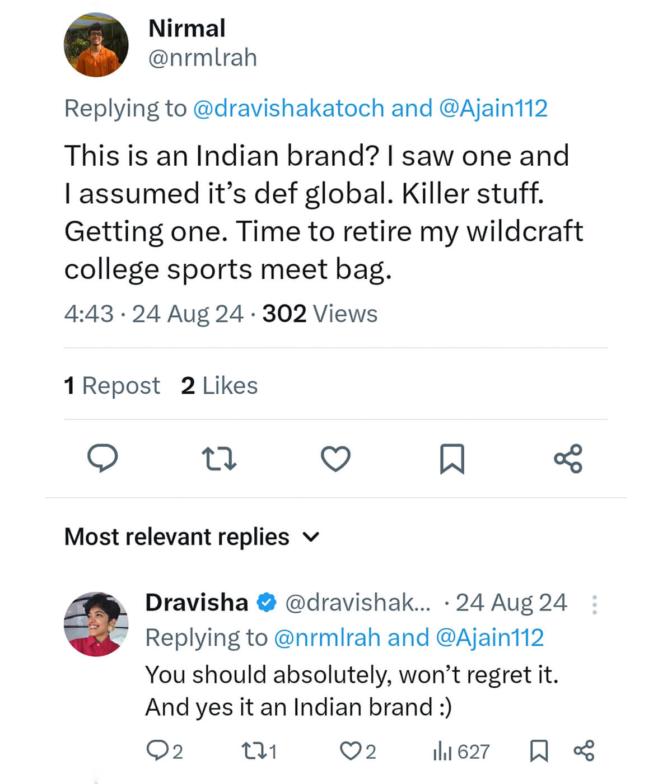Open @dravishakatoch mention in Nirmal's tweet header

tap(288, 108)
